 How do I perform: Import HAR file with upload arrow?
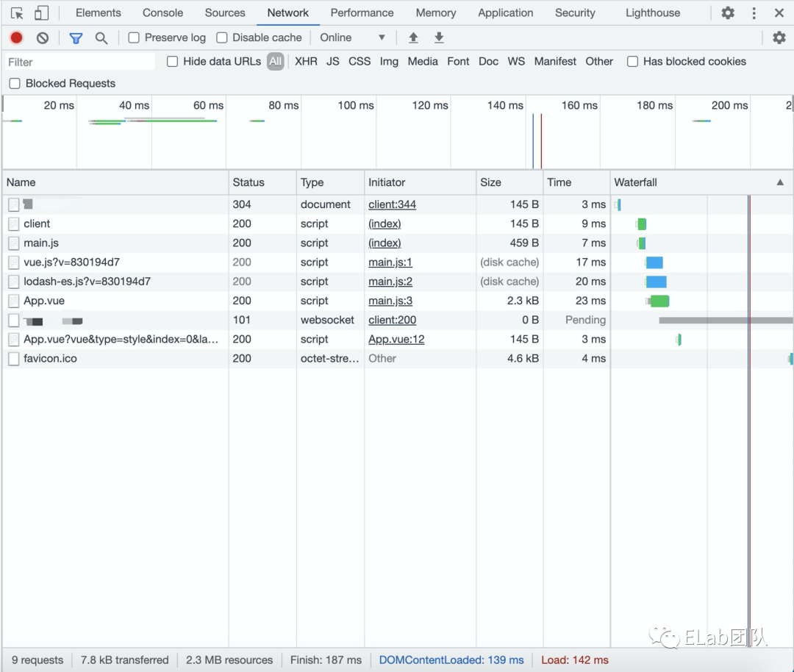pos(413,37)
